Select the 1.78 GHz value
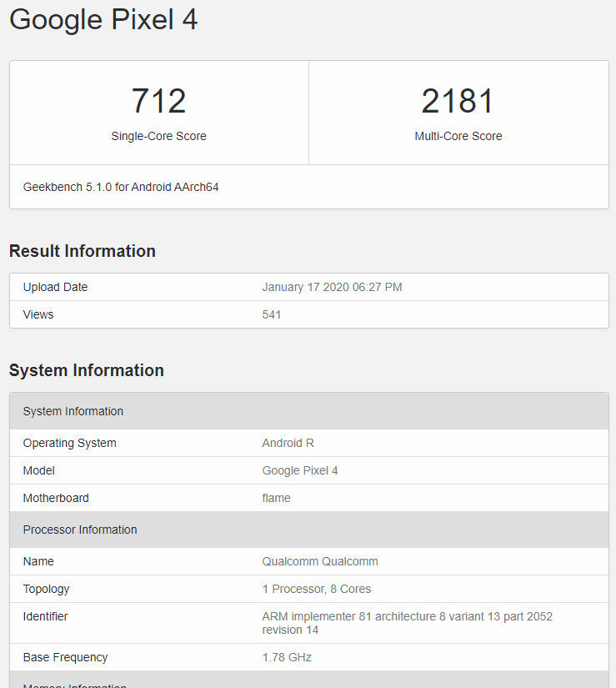616x688 pixels. click(287, 657)
